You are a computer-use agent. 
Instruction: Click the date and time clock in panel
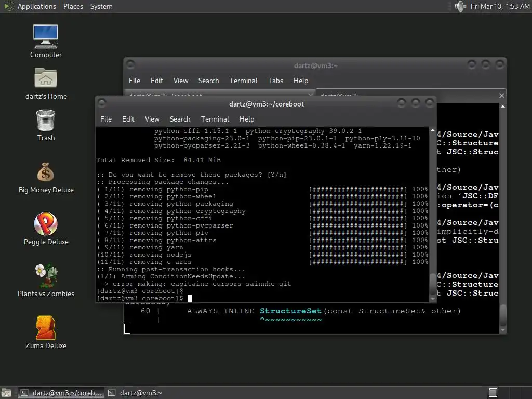coord(500,6)
